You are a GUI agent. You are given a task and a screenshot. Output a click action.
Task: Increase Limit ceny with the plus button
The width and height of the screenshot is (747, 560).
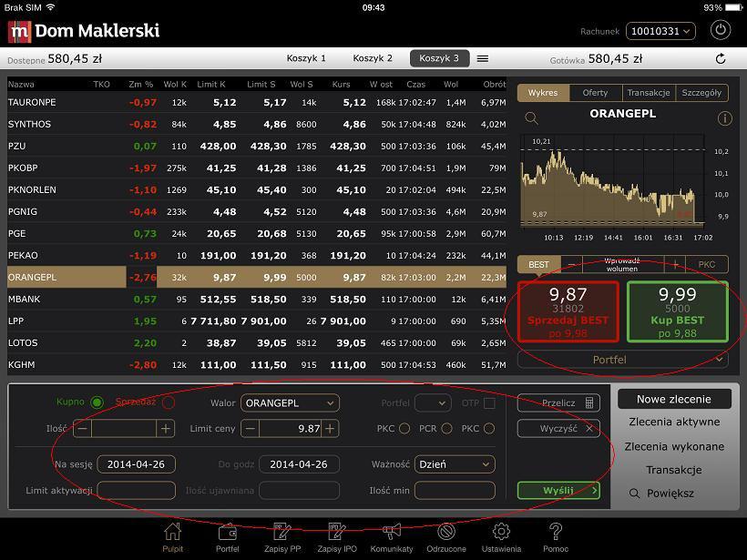(x=330, y=429)
